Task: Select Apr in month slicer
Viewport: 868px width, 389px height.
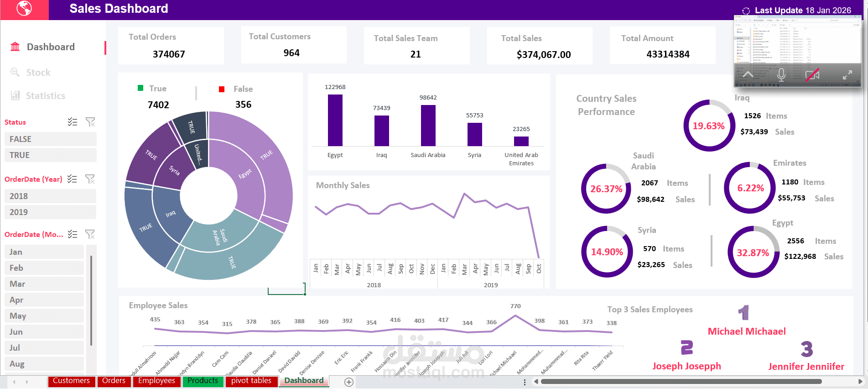Action: pyautogui.click(x=44, y=300)
